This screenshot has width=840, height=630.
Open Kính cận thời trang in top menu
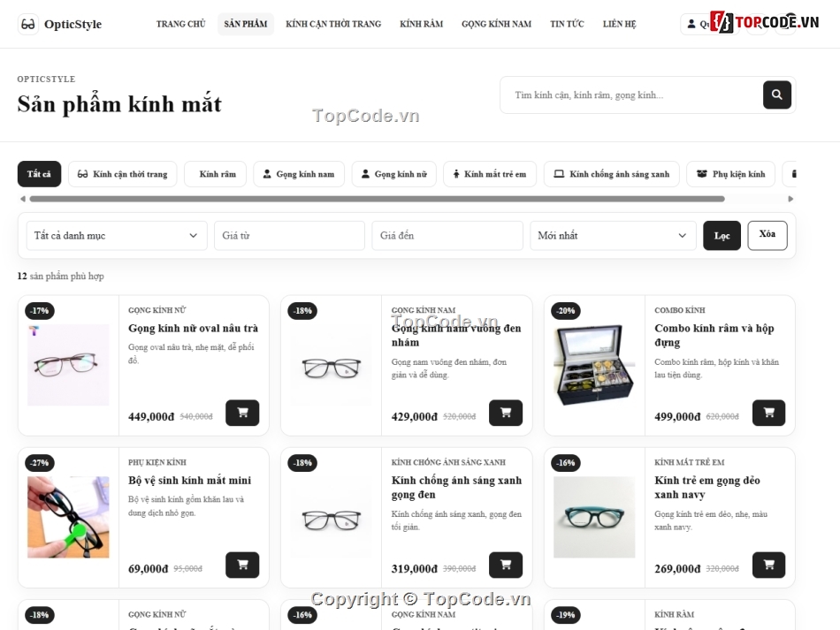(x=333, y=24)
